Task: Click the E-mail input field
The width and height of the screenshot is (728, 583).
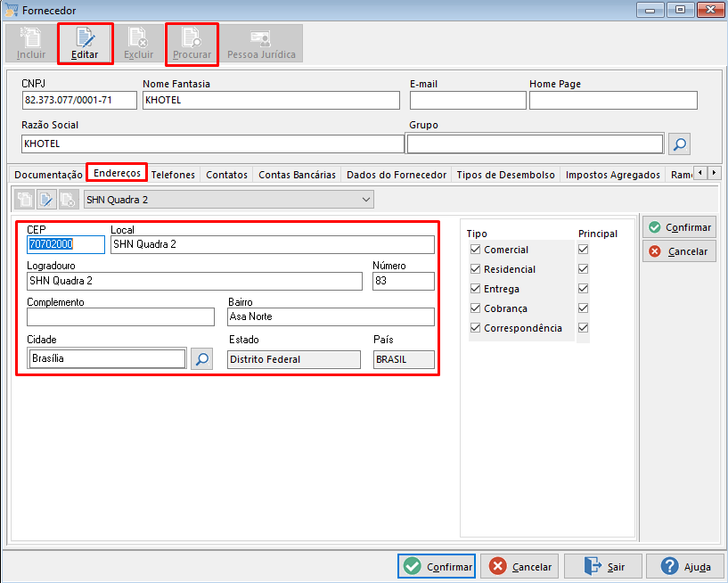Action: tap(468, 101)
